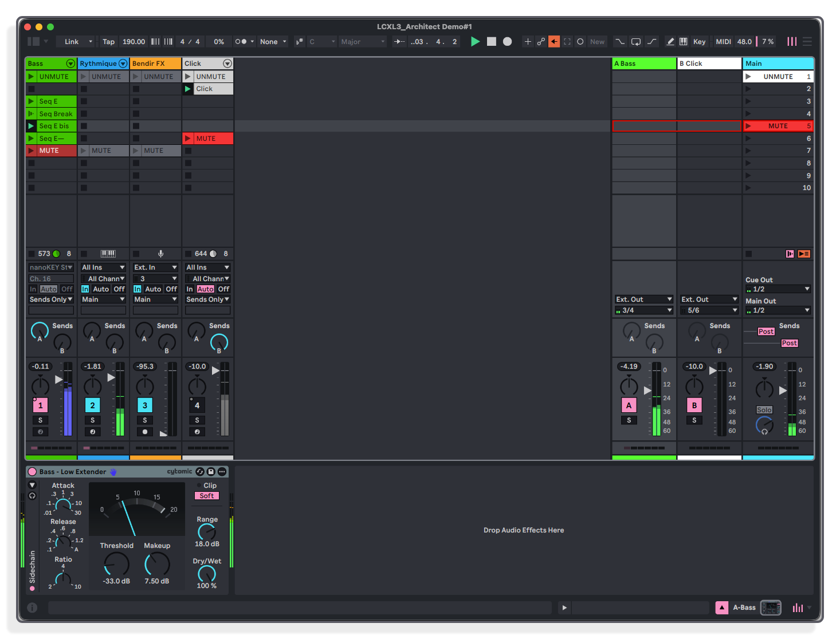Toggle track 2 activator button
The image size is (840, 639).
[92, 405]
